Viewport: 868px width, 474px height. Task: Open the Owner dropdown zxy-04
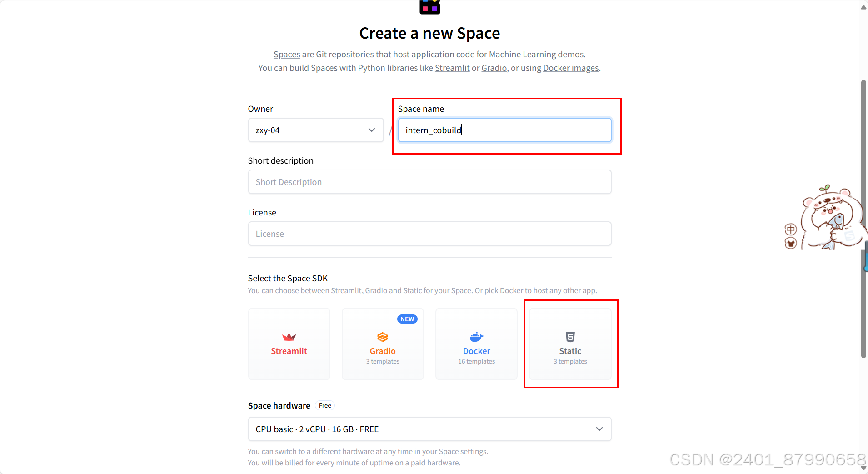316,130
